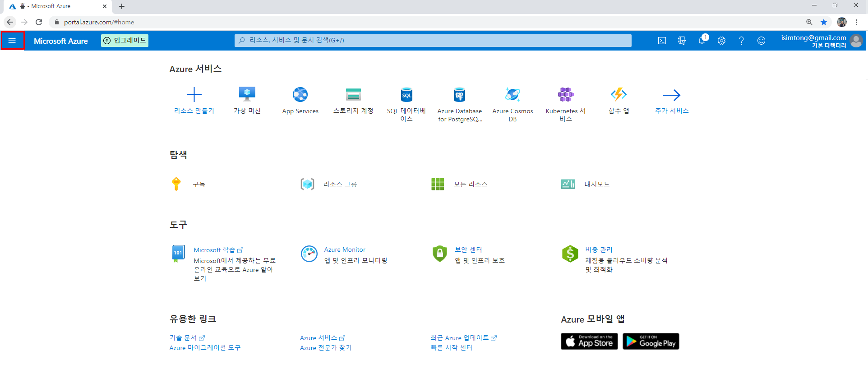This screenshot has height=374, width=868.
Task: Open 모든 리소스 grid icon
Action: click(438, 184)
